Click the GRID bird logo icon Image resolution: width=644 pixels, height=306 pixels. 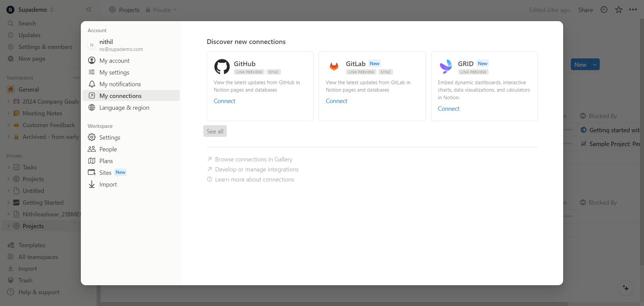[446, 67]
